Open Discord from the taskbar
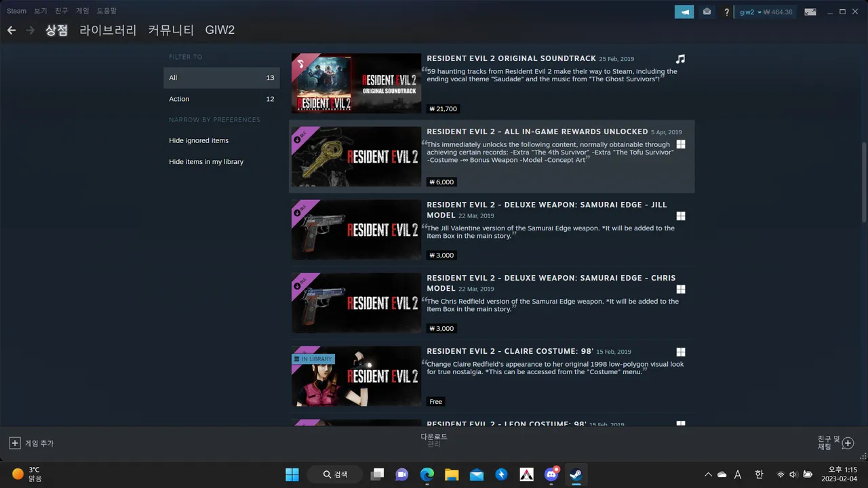Viewport: 868px width, 488px height. click(x=551, y=474)
